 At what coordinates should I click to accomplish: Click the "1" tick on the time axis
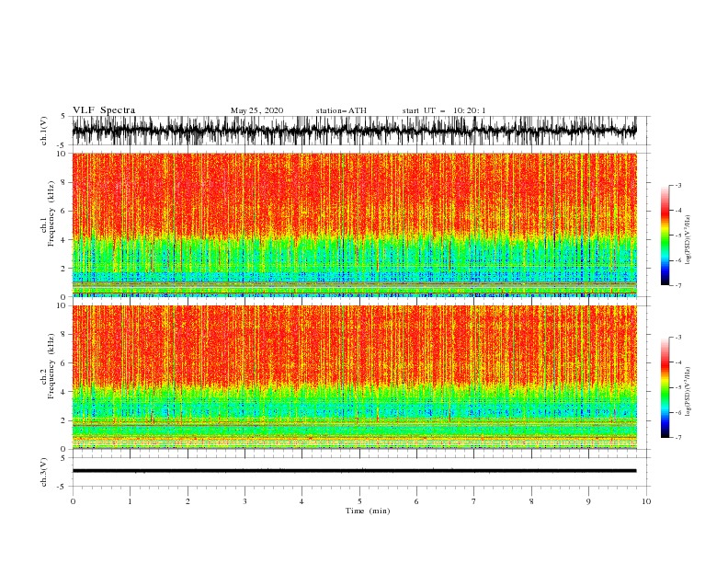pos(130,501)
